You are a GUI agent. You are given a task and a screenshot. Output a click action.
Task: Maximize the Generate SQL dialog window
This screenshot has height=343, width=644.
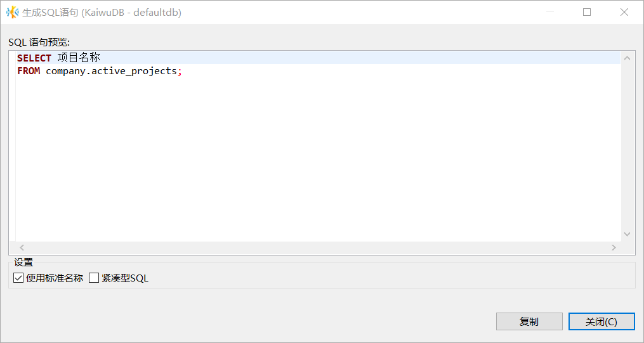pyautogui.click(x=587, y=12)
